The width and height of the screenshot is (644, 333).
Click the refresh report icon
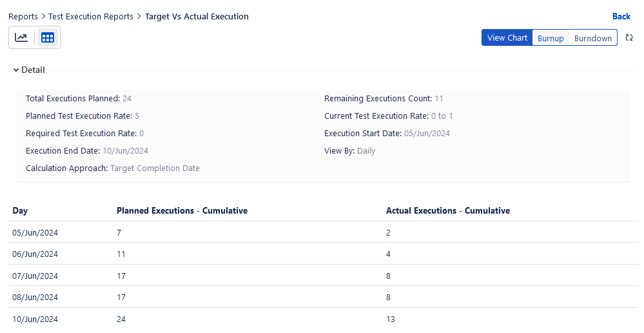(629, 37)
